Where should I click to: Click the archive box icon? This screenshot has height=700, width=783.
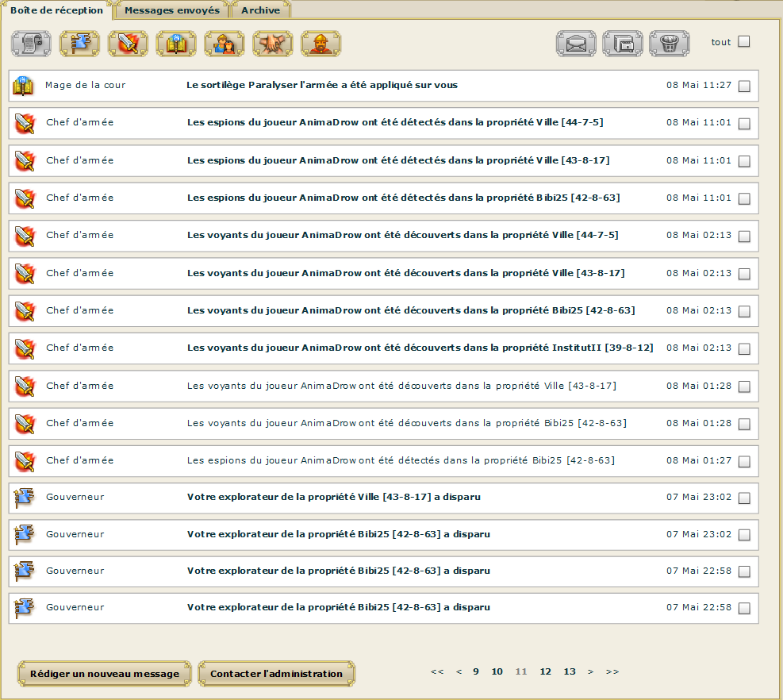coord(623,43)
